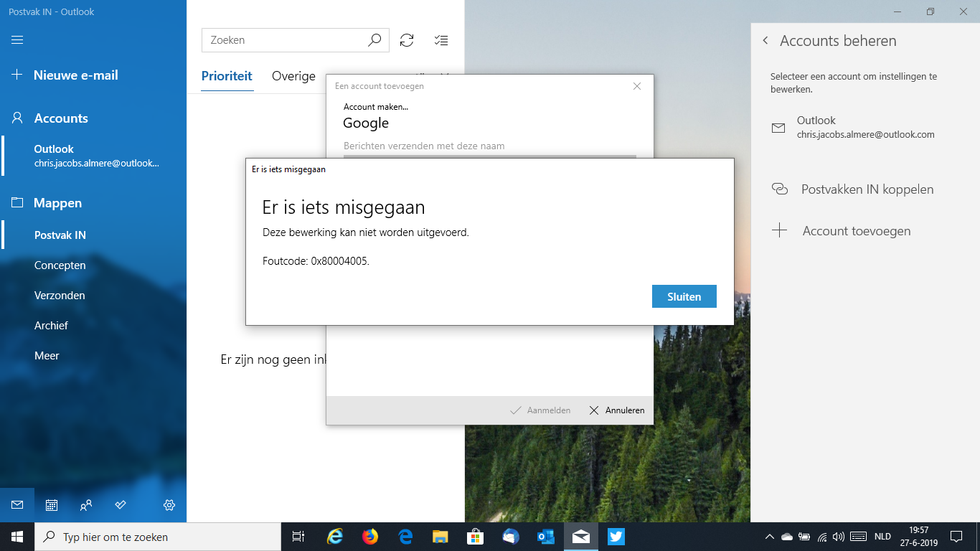Launch Firefox from taskbar

coord(370,537)
